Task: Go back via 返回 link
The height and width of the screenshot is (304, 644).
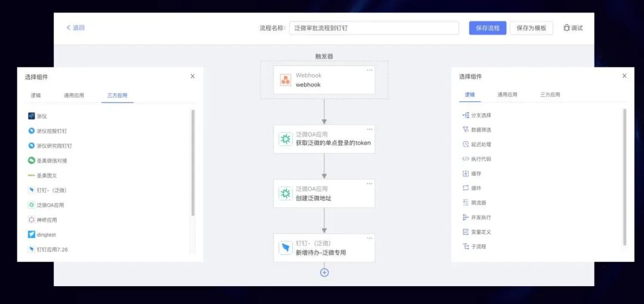Action: (x=76, y=27)
